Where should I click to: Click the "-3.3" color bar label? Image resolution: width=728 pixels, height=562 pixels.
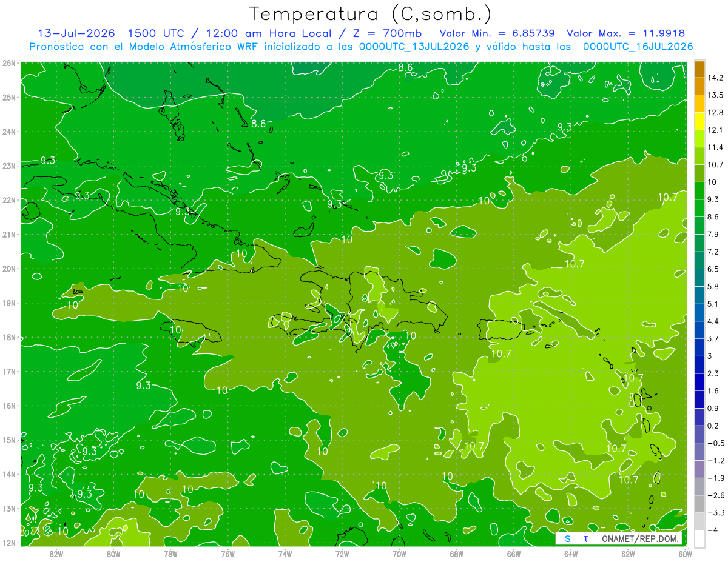(715, 513)
